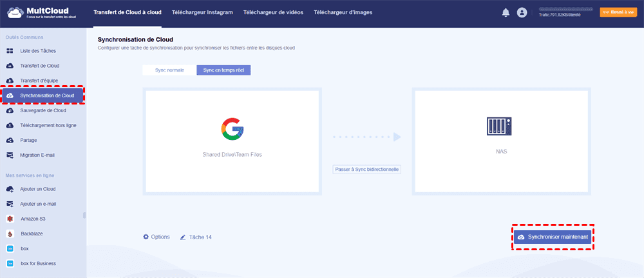
Task: Click the Téléchargement hors ligne icon
Action: coord(10,125)
